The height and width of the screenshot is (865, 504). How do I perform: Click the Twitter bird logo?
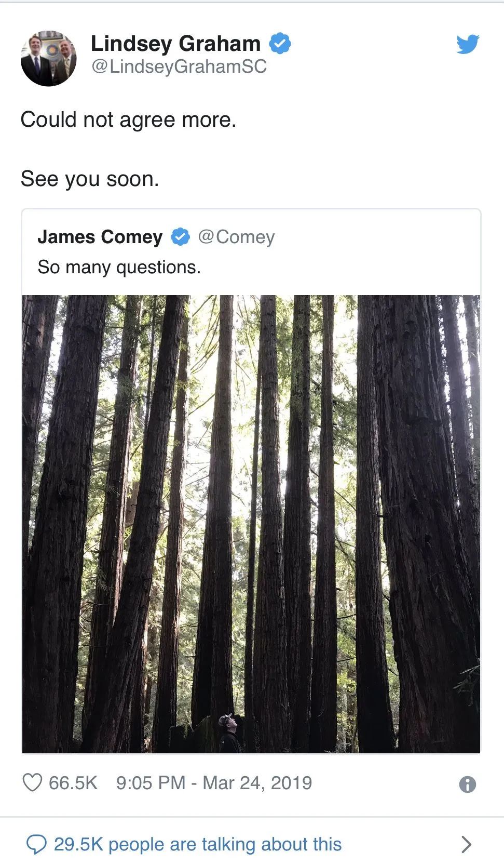468,45
